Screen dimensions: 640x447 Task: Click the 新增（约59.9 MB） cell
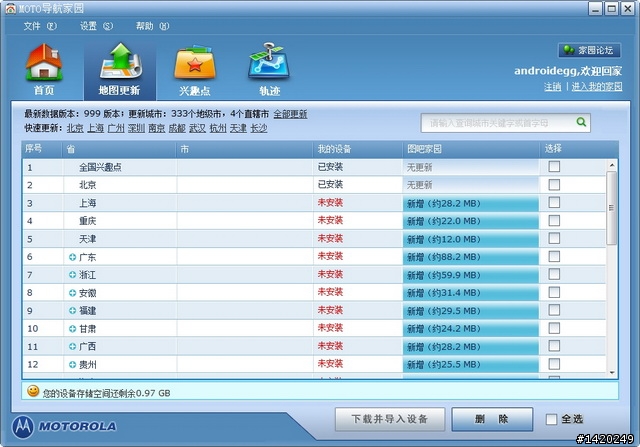(x=471, y=275)
